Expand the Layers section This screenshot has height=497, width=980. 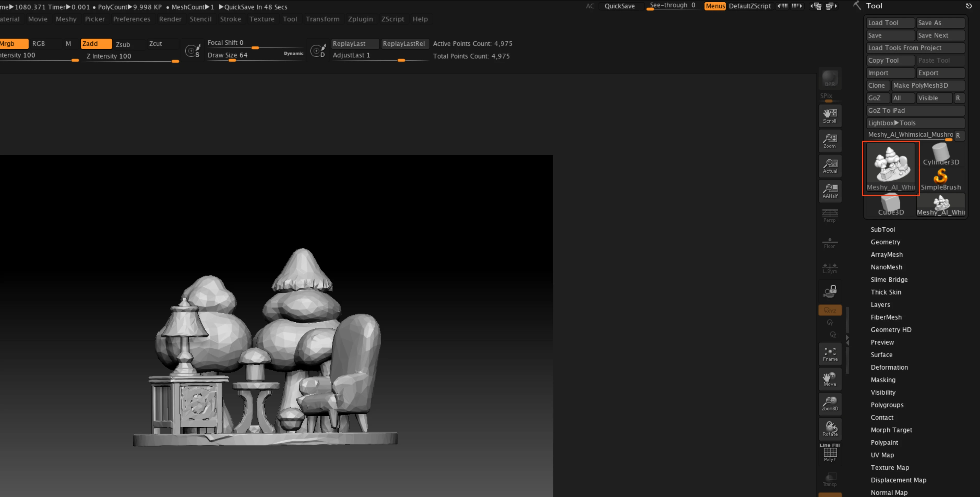coord(880,305)
